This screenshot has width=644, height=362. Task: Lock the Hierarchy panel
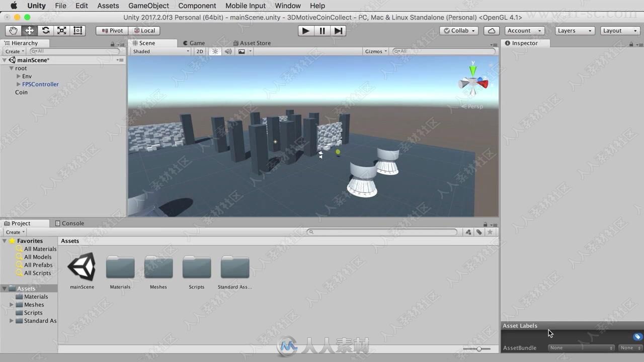point(112,44)
